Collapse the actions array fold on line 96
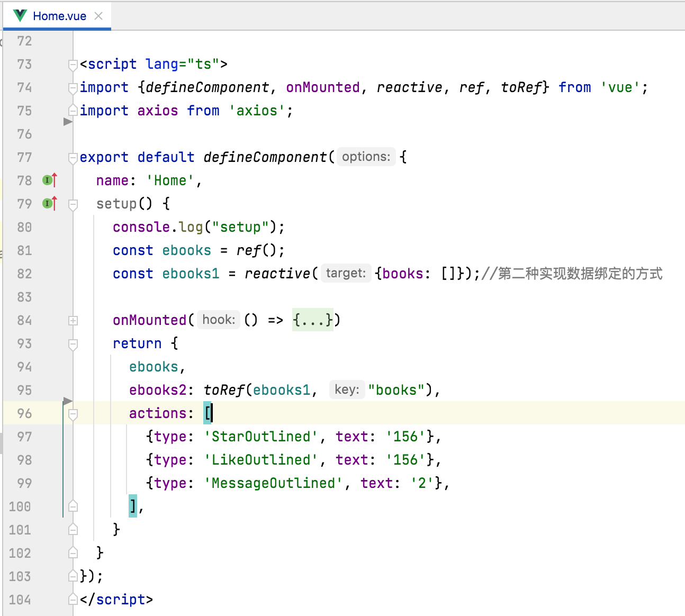Viewport: 685px width, 616px height. (73, 414)
